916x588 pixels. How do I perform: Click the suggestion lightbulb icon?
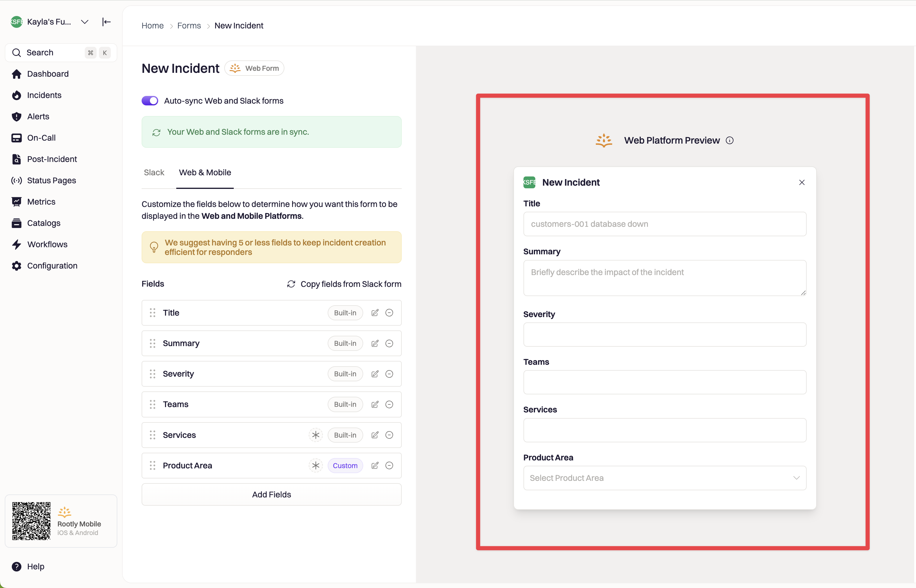154,248
